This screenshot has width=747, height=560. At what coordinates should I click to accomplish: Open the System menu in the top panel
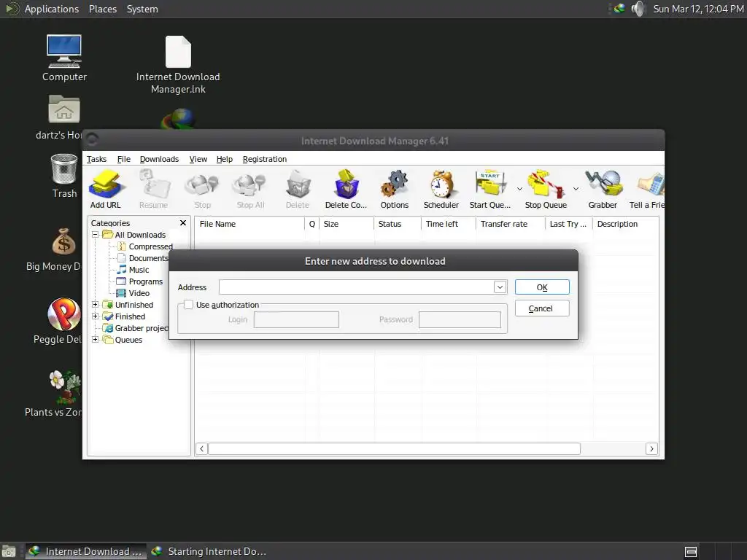(142, 9)
